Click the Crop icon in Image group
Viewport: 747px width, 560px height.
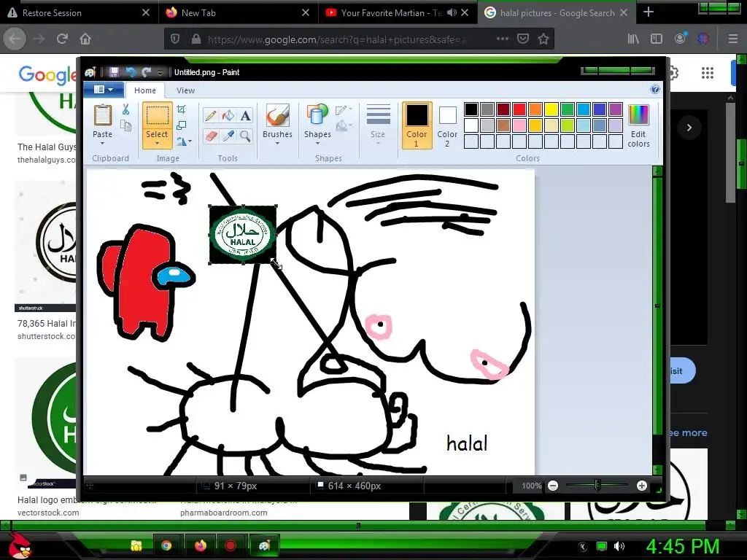(x=181, y=109)
